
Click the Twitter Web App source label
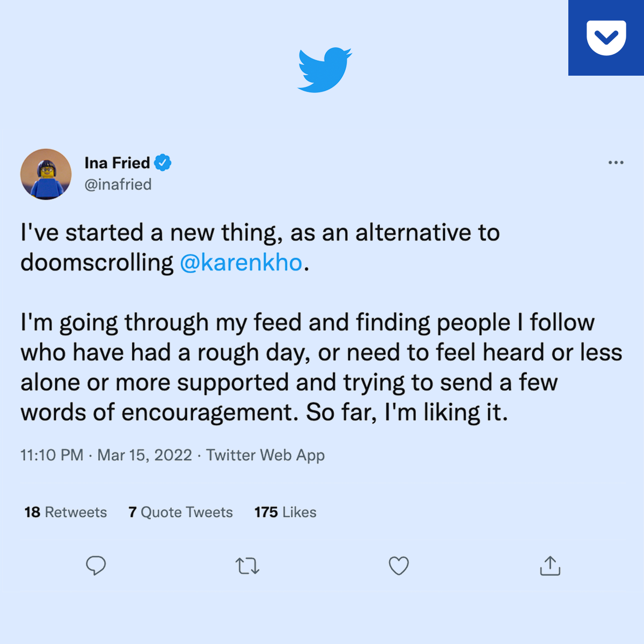[266, 455]
